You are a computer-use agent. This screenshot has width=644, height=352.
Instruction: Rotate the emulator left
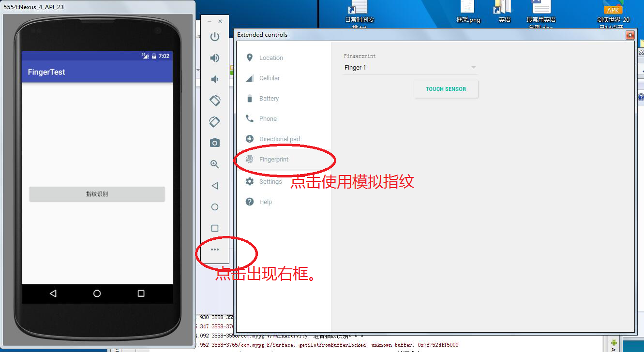pos(215,101)
